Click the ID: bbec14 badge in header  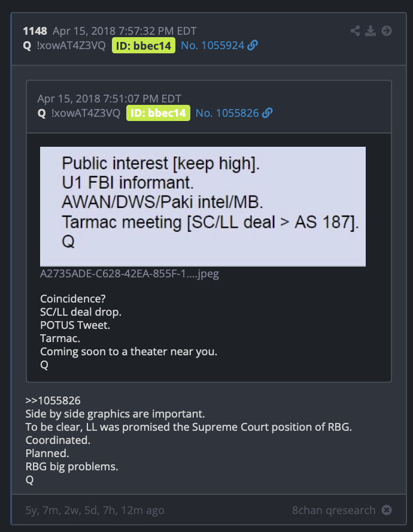[x=144, y=46]
